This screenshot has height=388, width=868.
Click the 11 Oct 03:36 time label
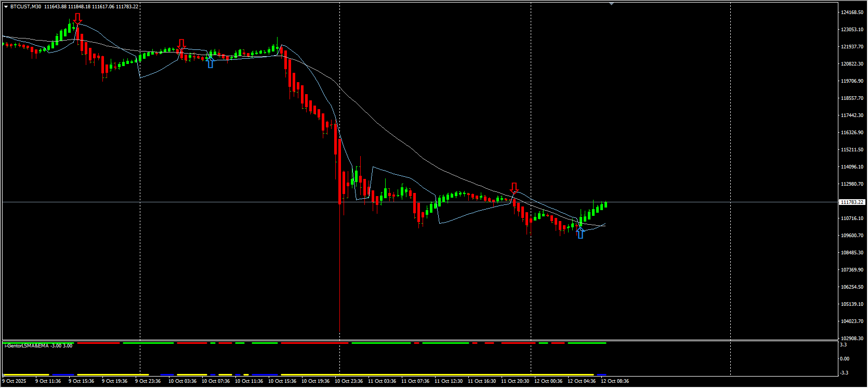(382, 381)
